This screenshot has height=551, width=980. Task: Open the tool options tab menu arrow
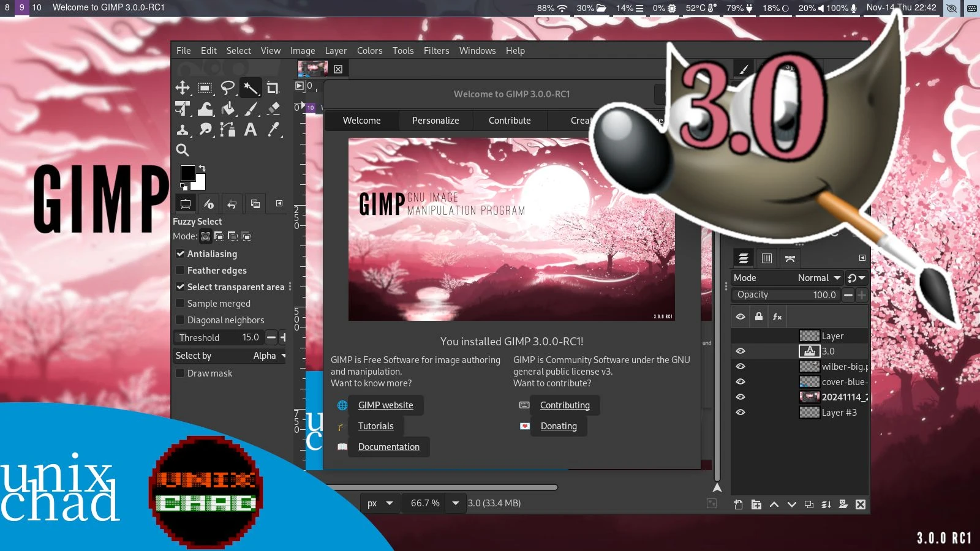pyautogui.click(x=279, y=203)
